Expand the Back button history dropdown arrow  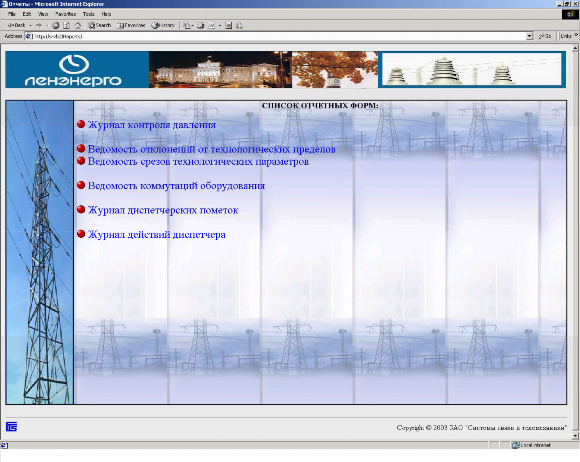pos(30,25)
